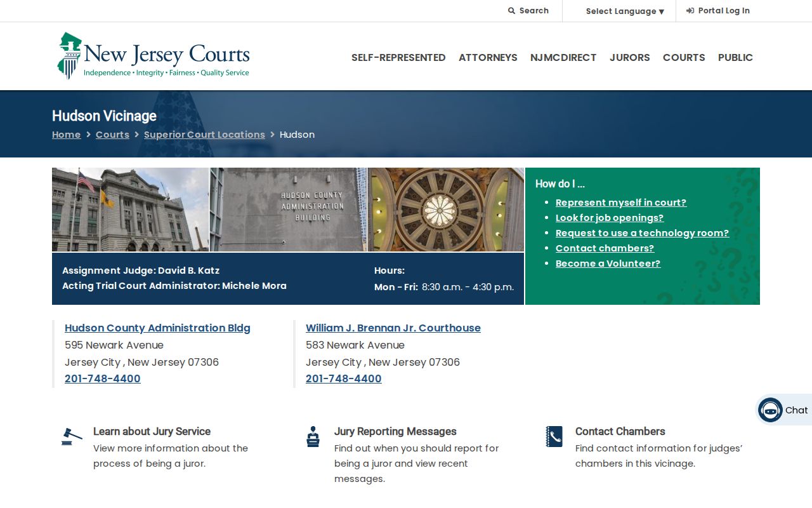This screenshot has width=812, height=508.
Task: Click 'Acting Trial Court Administrator: Michele Mora' text
Action: (x=174, y=286)
